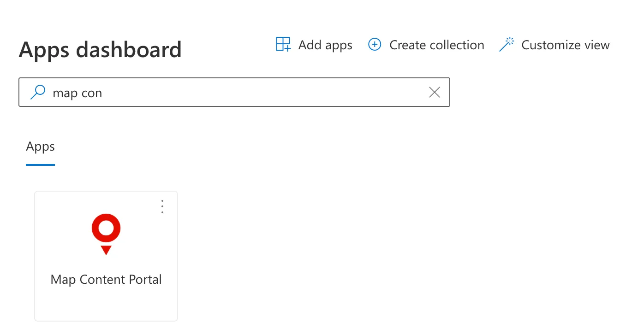The height and width of the screenshot is (328, 644).
Task: Select the Apps tab
Action: point(41,147)
